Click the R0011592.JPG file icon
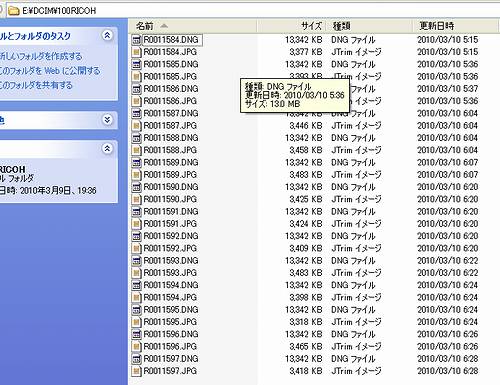Image resolution: width=500 pixels, height=385 pixels. 136,248
